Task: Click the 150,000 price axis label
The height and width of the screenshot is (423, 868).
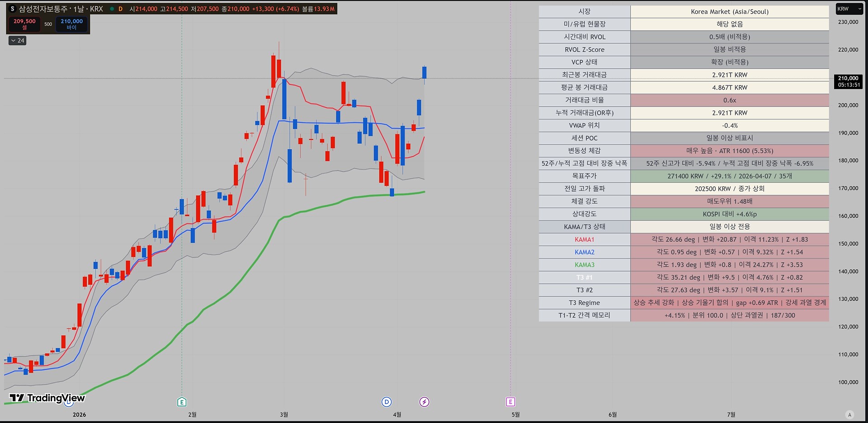Action: (x=848, y=244)
